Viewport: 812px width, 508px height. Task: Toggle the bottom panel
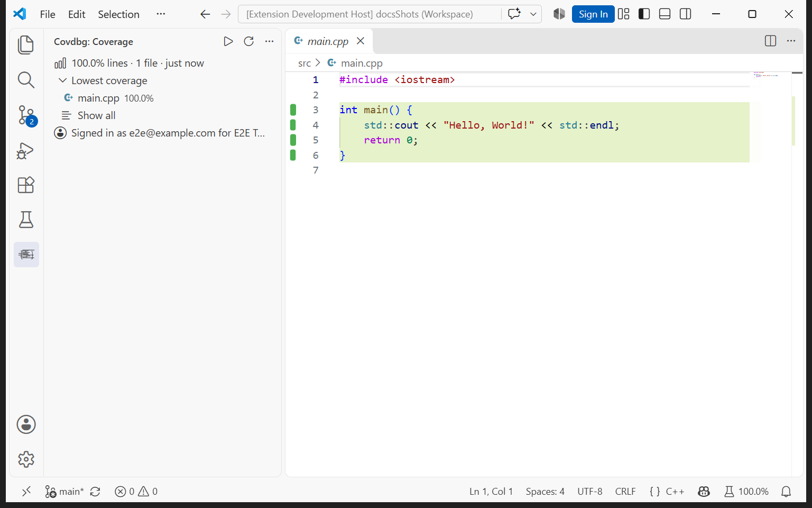point(665,14)
